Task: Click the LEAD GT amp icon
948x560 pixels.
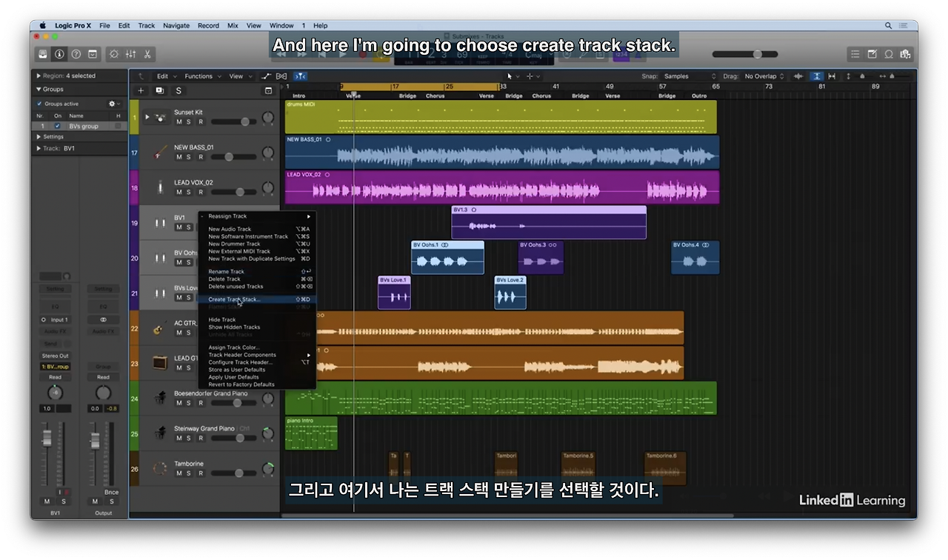Action: click(x=160, y=363)
